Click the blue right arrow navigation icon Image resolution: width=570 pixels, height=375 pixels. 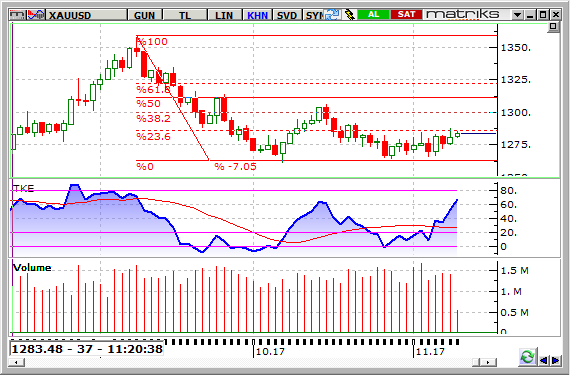click(555, 360)
